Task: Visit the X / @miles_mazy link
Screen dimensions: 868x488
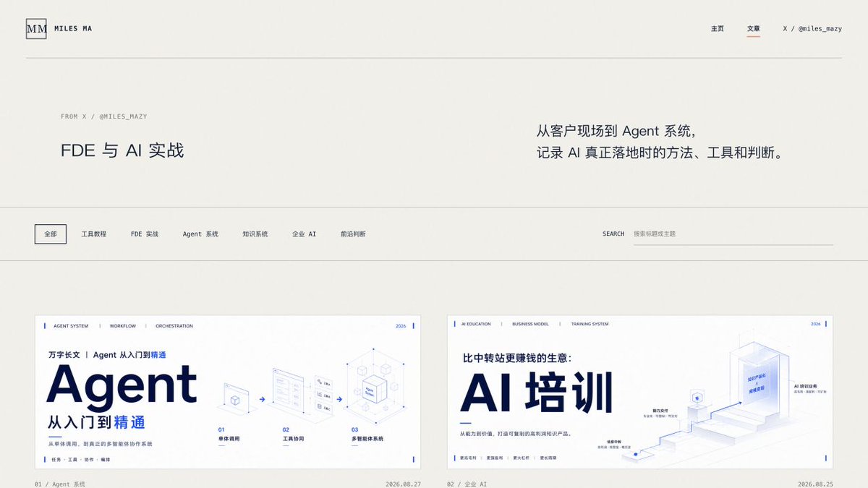Action: [x=812, y=29]
